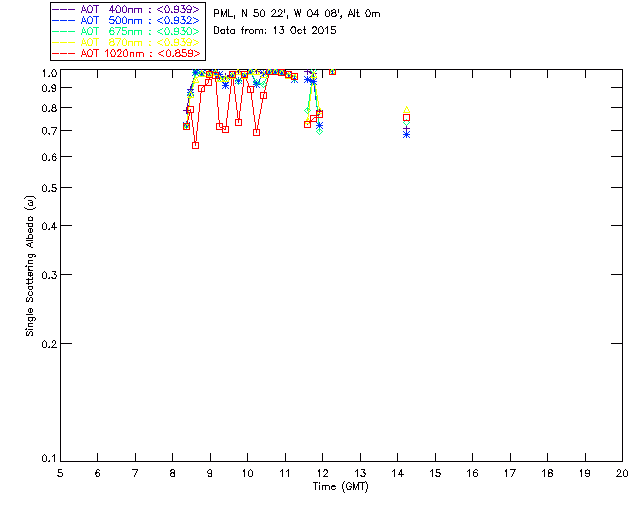Click the lowest red square marker near 0.64

point(196,145)
